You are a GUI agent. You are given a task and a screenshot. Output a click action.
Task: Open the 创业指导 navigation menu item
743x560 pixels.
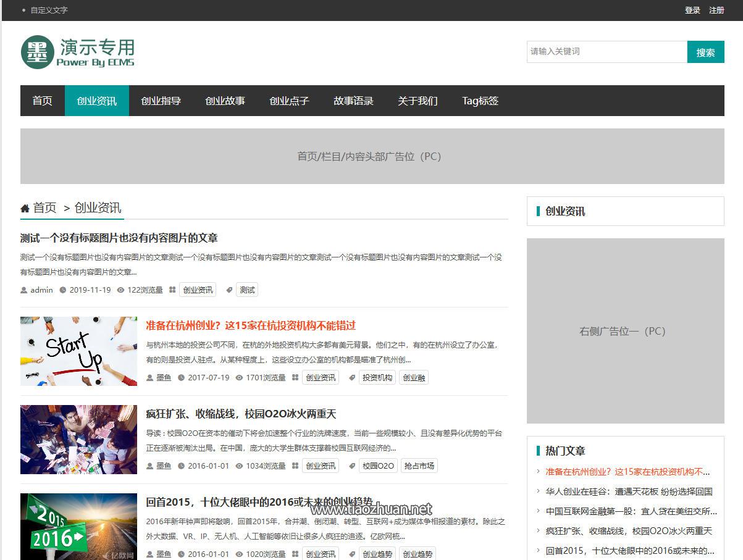coord(161,101)
